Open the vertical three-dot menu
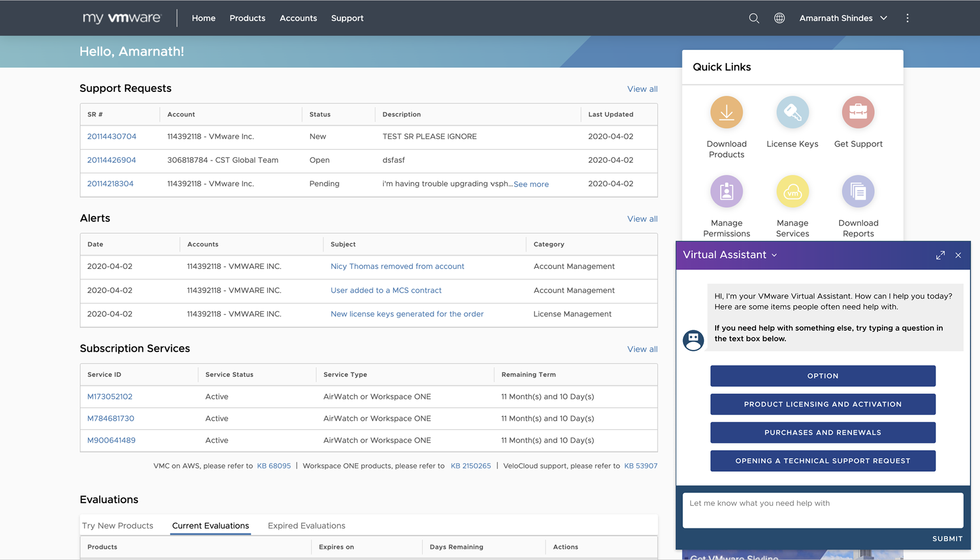Image resolution: width=980 pixels, height=560 pixels. click(x=908, y=18)
